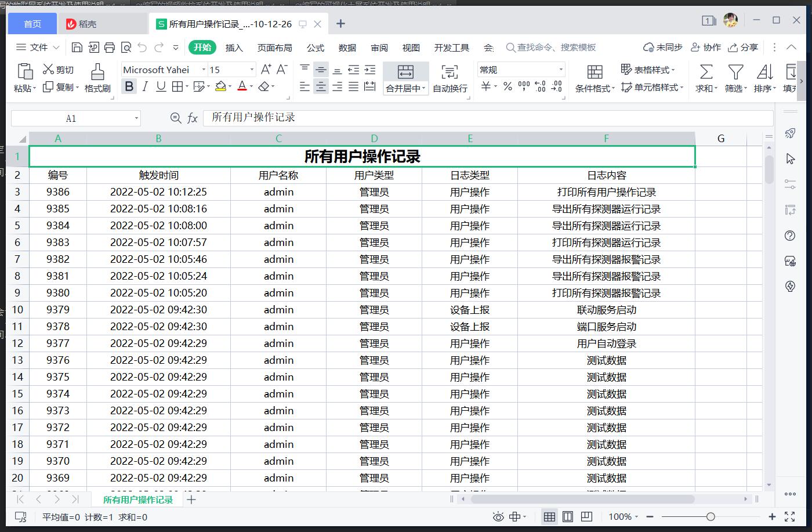Expand the number format dropdown 常规
This screenshot has height=532, width=812.
pos(560,70)
